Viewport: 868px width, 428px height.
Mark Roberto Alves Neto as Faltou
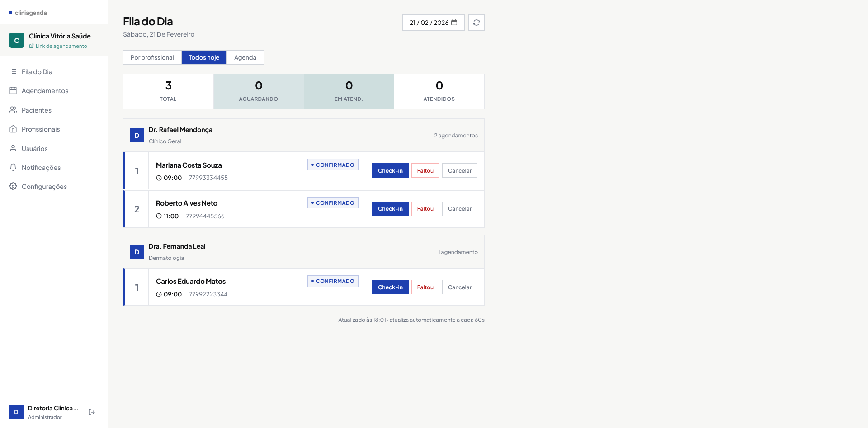[425, 209]
